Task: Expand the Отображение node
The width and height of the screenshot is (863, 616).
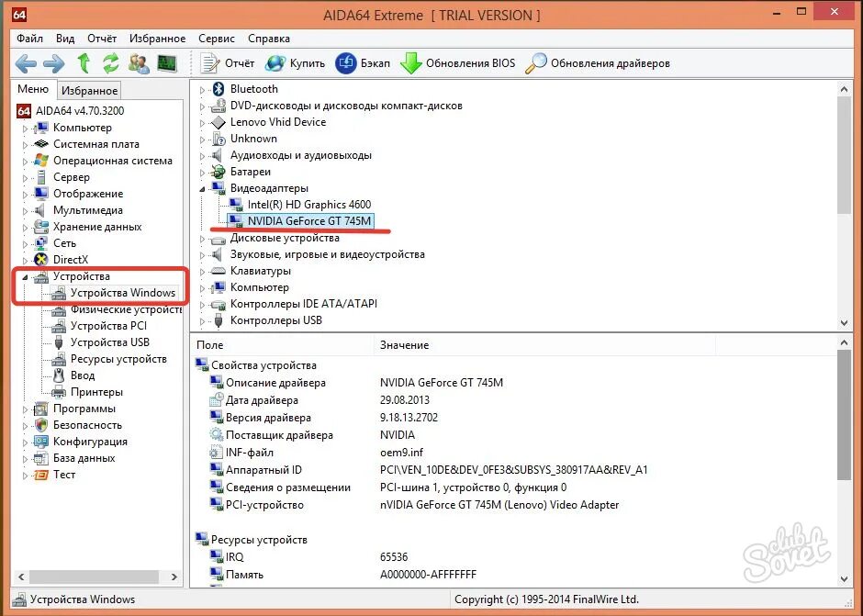Action: pos(25,195)
